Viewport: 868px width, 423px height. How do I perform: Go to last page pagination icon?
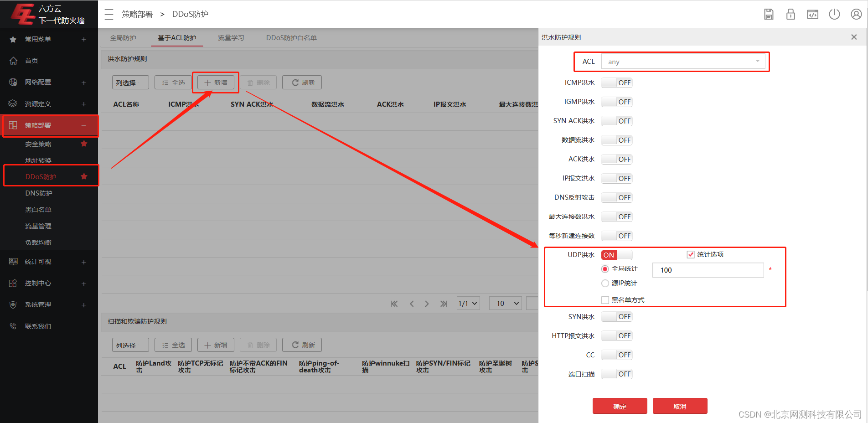point(444,304)
